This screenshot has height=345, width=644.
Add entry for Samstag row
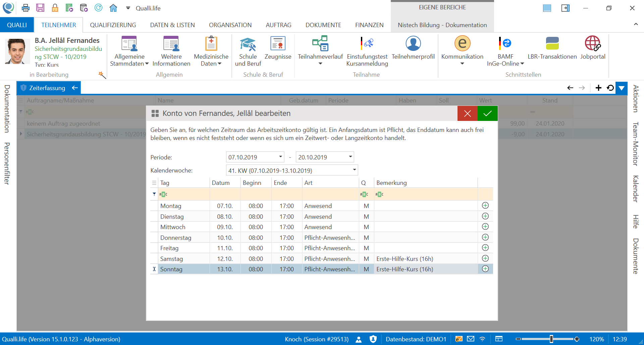[485, 259]
